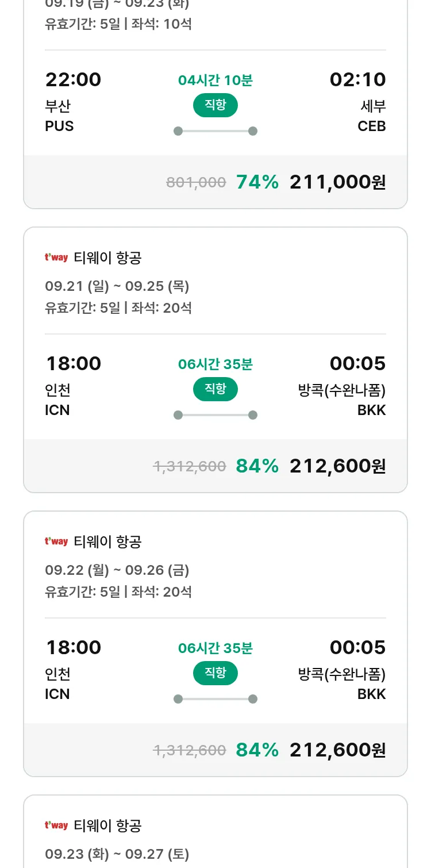
Task: Tap the 02:10 Cebu arrival time
Action: click(357, 79)
